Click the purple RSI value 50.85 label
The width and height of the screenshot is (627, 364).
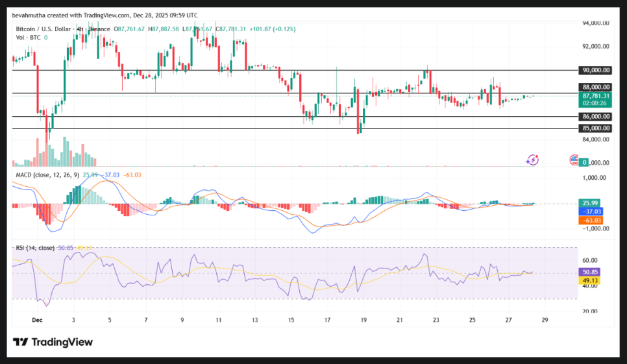pyautogui.click(x=589, y=273)
